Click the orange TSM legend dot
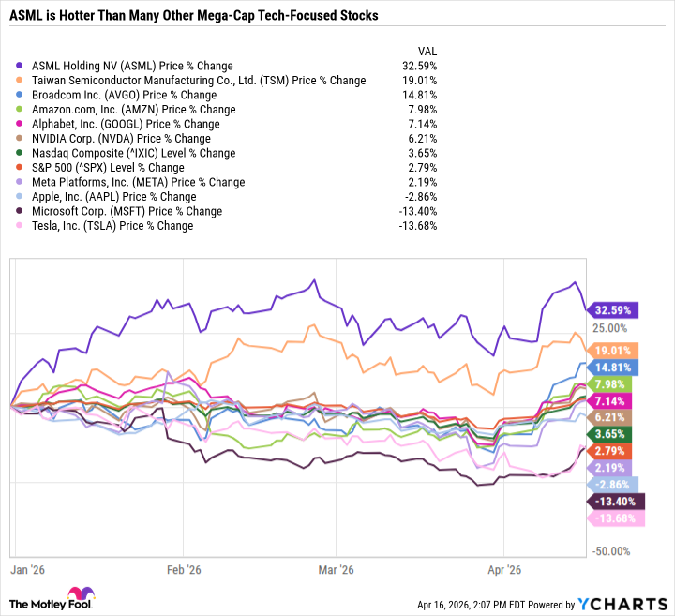675x616 pixels. click(x=22, y=81)
